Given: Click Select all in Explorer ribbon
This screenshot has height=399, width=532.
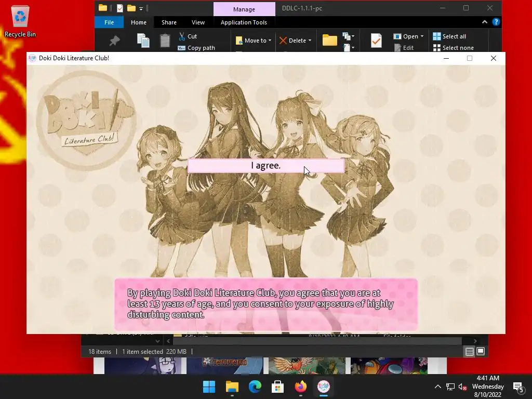Looking at the screenshot, I should coord(449,36).
